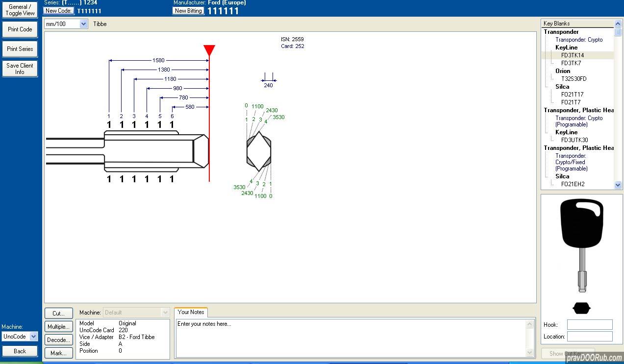The image size is (624, 364).
Task: Select Silca FO21T17 key blank
Action: 572,95
